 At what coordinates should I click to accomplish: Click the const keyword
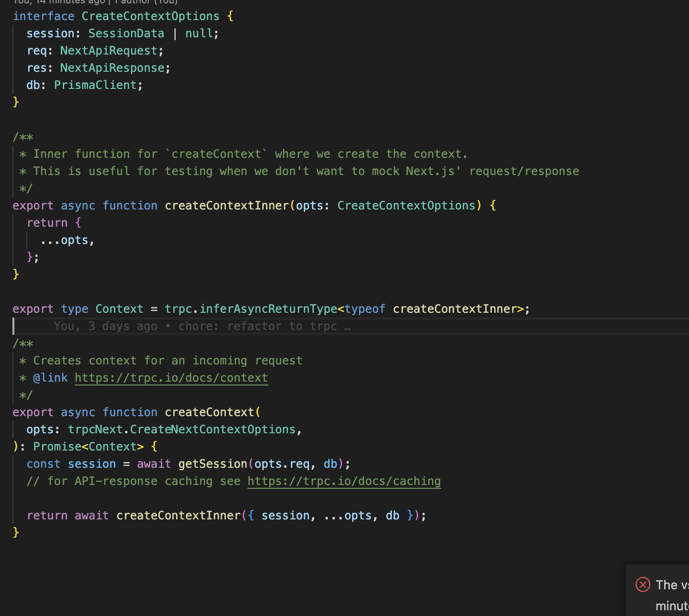(44, 464)
